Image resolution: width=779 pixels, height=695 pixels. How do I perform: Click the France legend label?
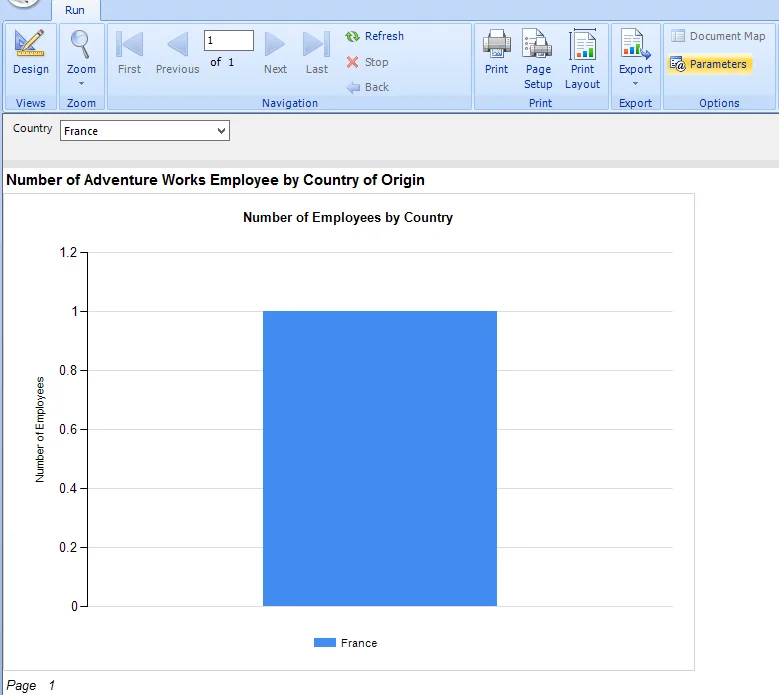[359, 643]
